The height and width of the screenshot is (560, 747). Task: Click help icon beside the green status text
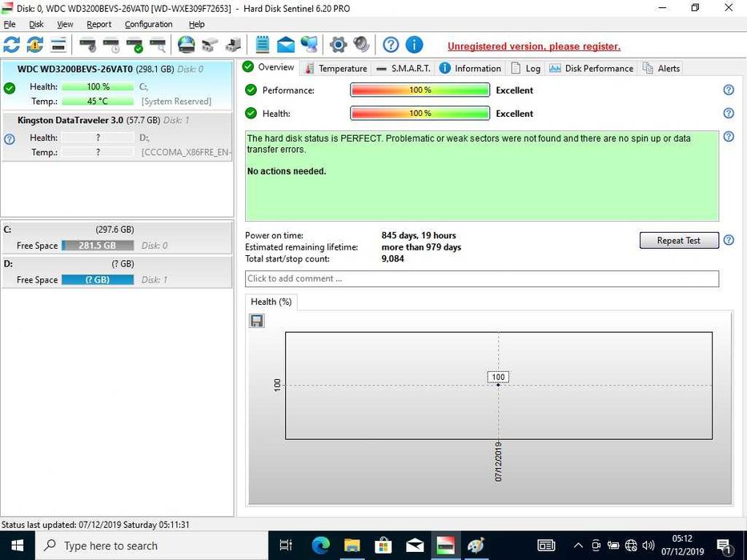(729, 137)
